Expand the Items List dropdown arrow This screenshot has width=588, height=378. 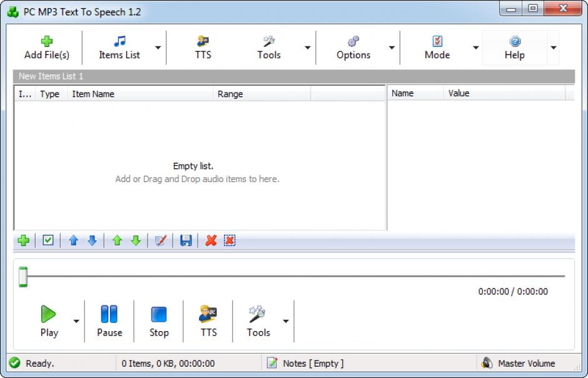(x=158, y=48)
